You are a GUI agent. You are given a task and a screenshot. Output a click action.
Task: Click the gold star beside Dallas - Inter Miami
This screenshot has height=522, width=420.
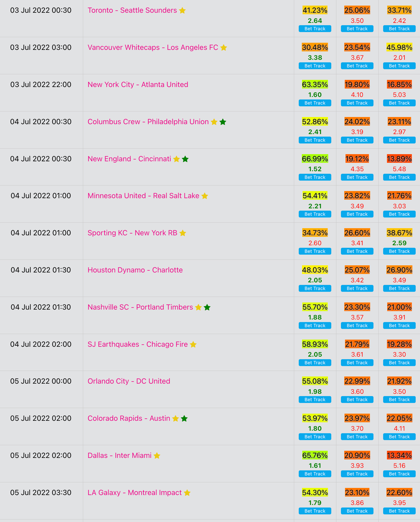coord(157,456)
